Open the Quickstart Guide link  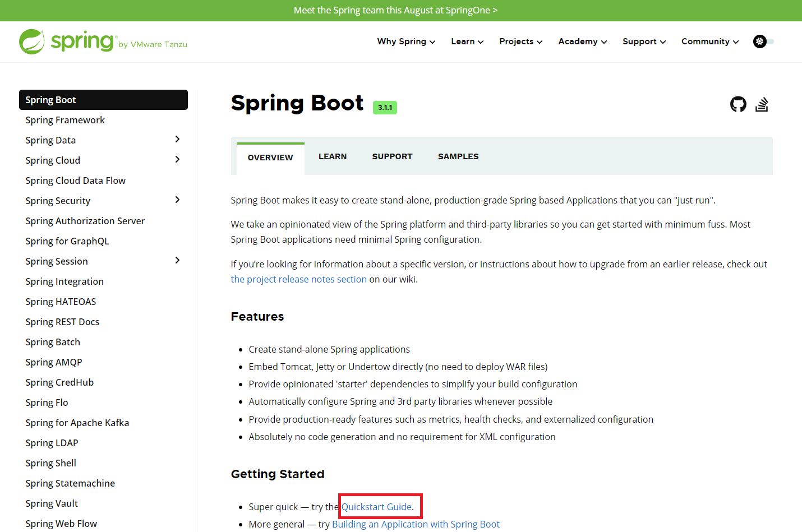377,507
